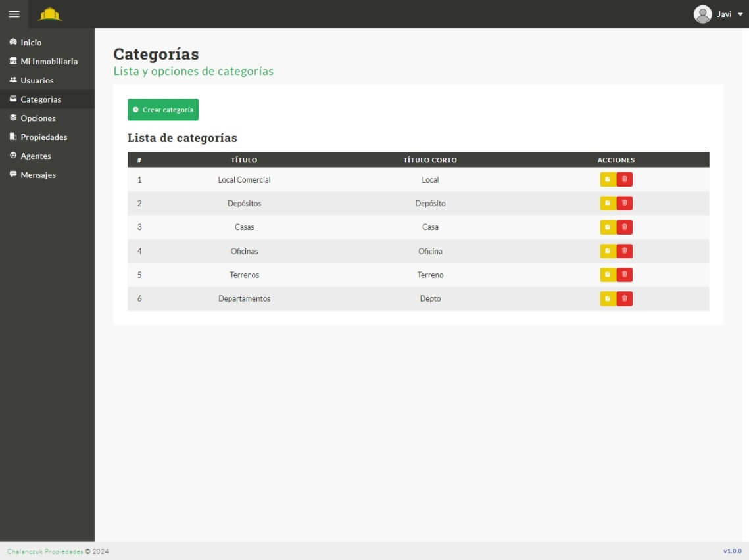Click the yellow house logo
749x560 pixels.
pos(50,14)
